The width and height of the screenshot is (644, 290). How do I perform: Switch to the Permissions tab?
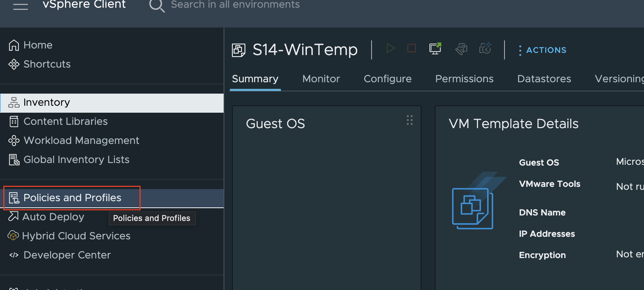click(464, 79)
